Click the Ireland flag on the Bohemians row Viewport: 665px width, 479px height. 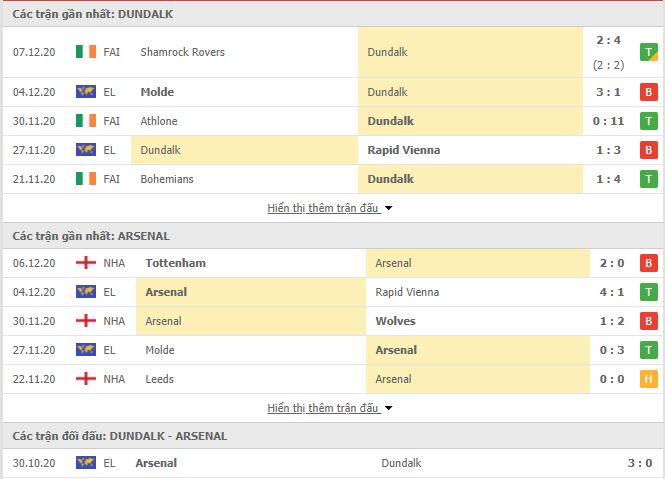click(x=86, y=179)
